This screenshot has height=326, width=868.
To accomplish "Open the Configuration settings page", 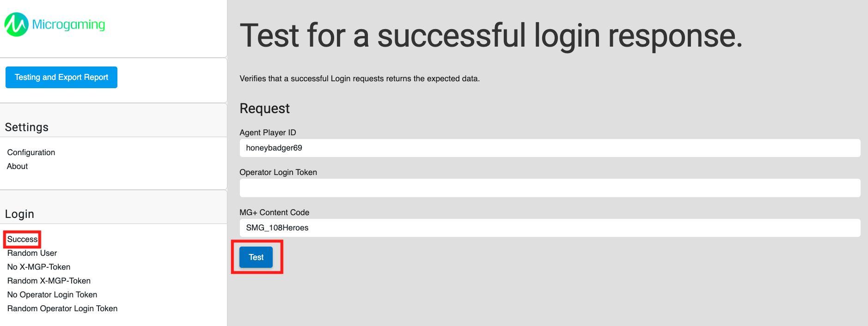I will pyautogui.click(x=31, y=152).
